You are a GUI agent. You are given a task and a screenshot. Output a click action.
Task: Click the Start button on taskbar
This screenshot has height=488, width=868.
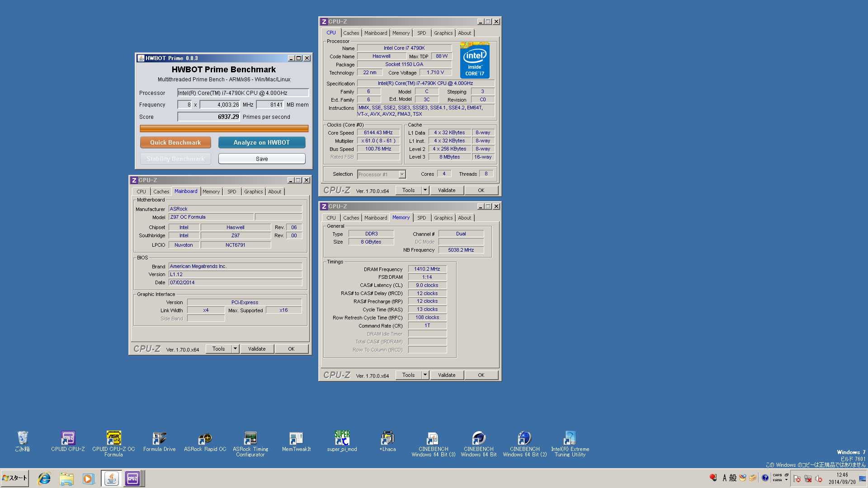(x=15, y=478)
